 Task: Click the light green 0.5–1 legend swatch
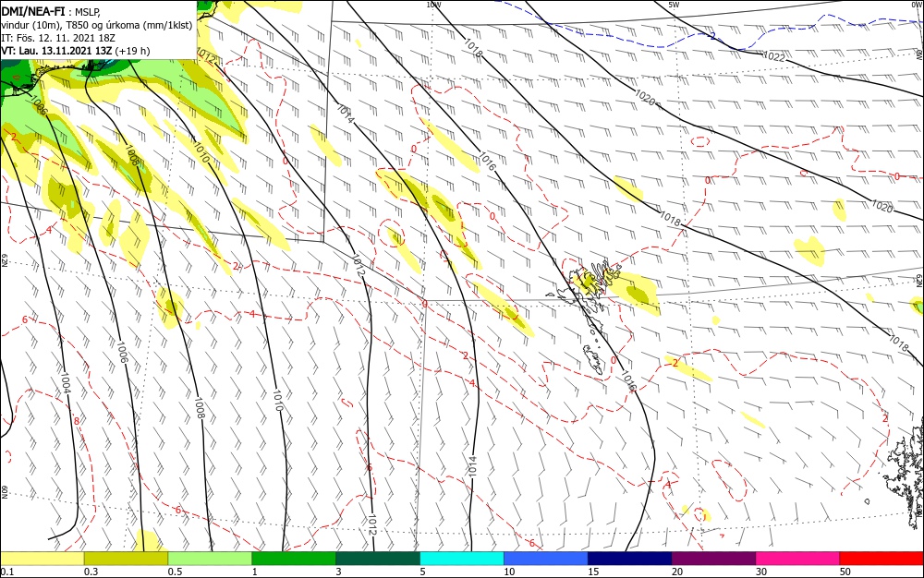[x=210, y=559]
